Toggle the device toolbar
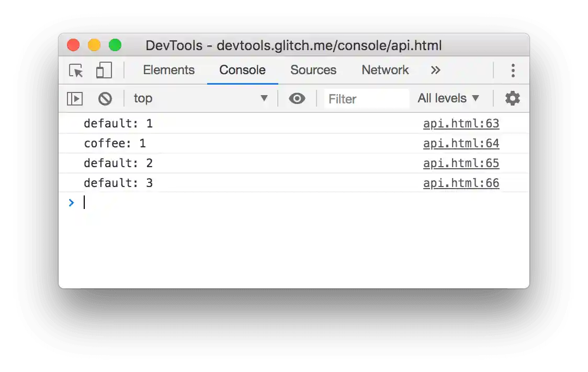The height and width of the screenshot is (372, 588). pos(104,70)
